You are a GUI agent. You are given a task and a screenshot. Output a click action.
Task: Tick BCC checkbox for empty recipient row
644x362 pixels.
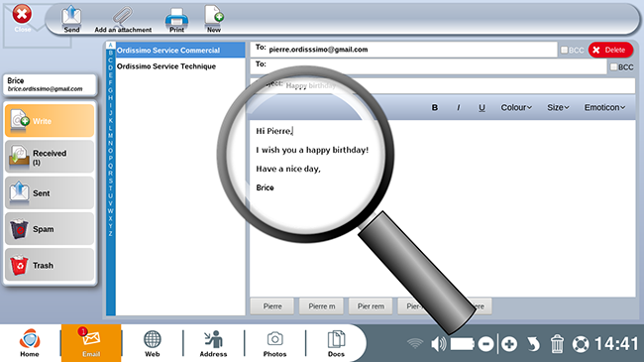click(x=613, y=66)
